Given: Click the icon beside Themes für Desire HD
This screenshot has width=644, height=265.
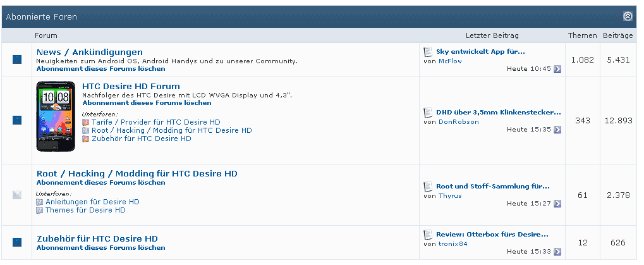Looking at the screenshot, I should (39, 210).
